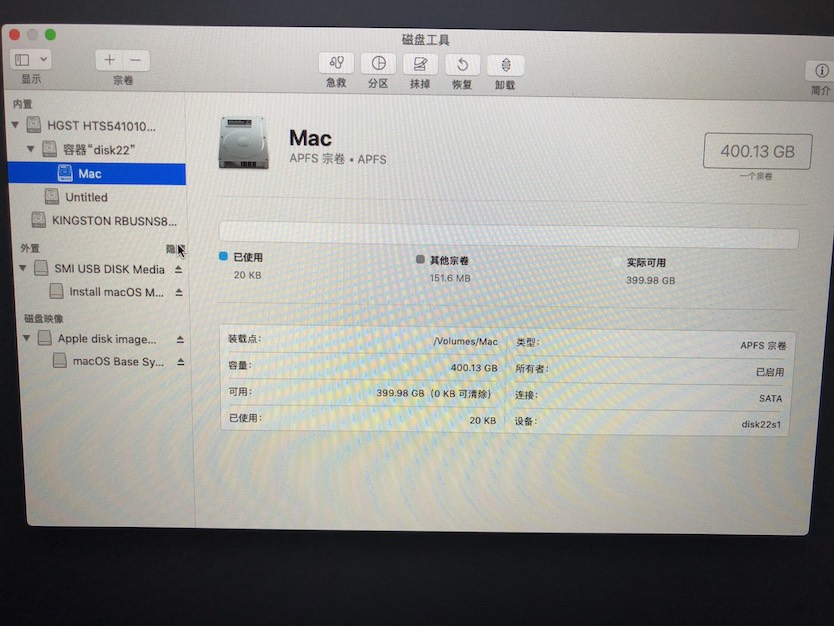Eject SMI USB DISK Media
Viewport: 834px width, 626px height.
[x=179, y=270]
